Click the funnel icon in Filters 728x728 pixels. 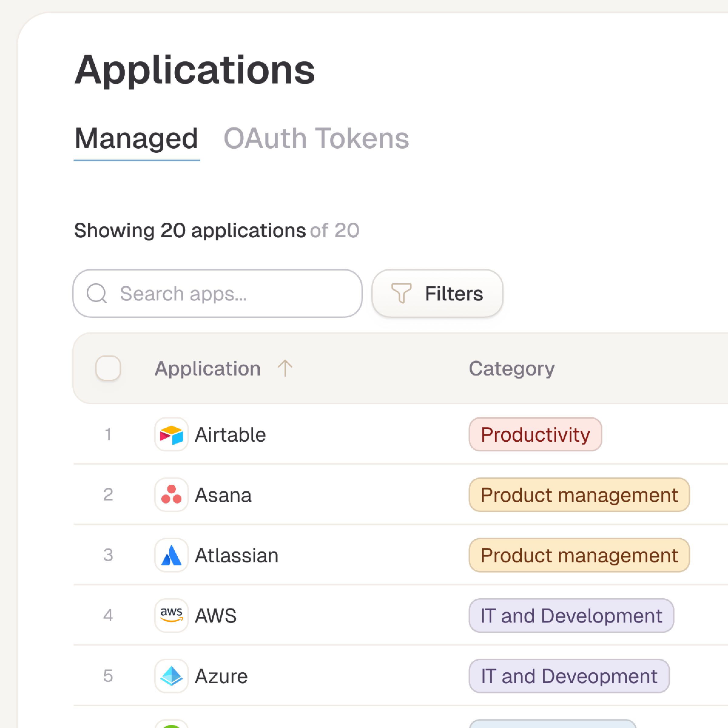tap(401, 293)
